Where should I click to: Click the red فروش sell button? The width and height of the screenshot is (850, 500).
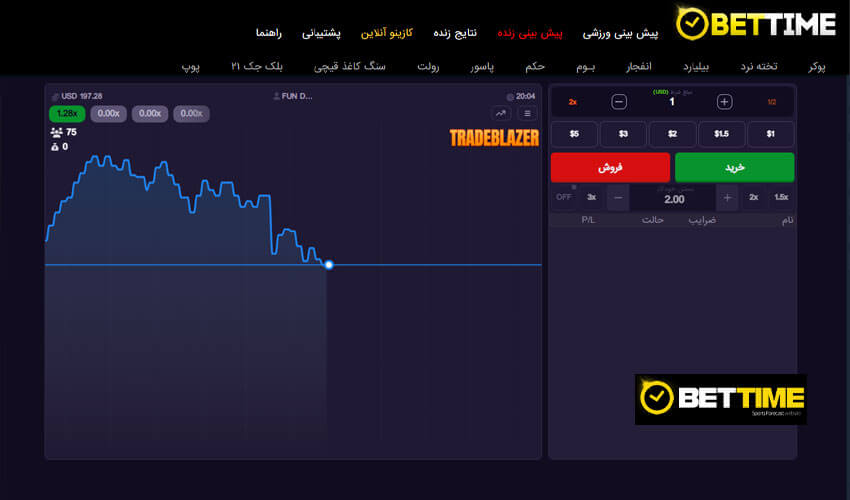pos(610,167)
